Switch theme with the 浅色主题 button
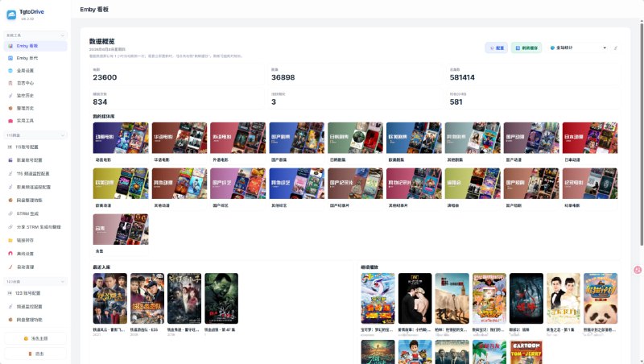This screenshot has width=644, height=364. coord(35,338)
